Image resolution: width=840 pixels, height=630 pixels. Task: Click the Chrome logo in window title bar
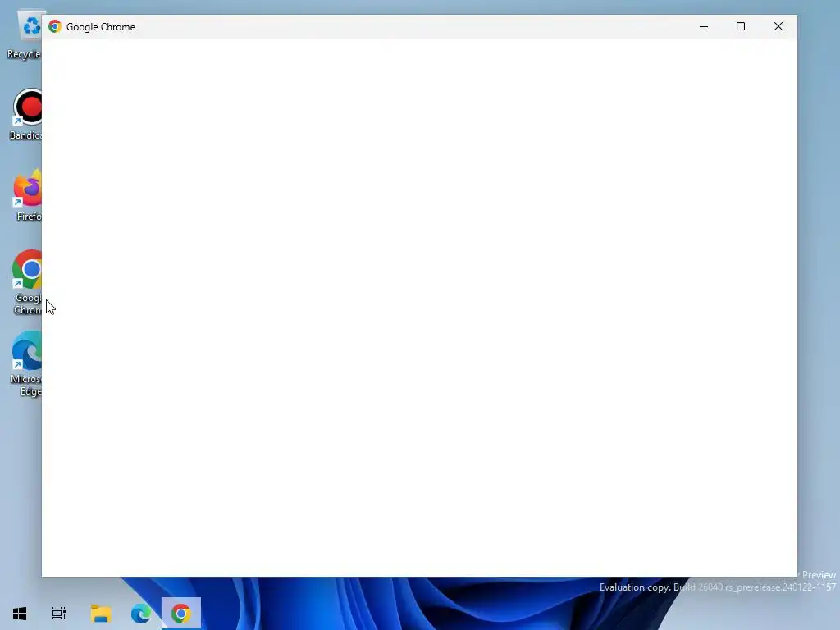(55, 27)
